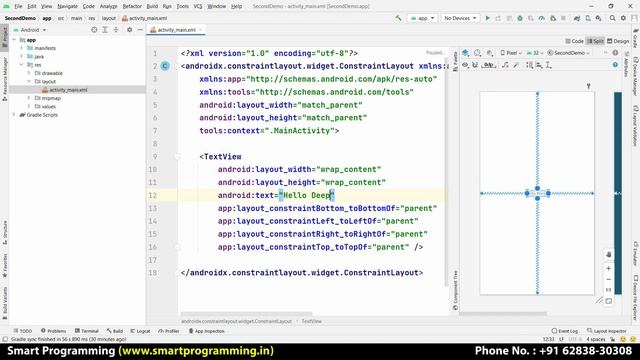Expand the java folder
Image resolution: width=640 pixels, height=360 pixels.
point(22,56)
